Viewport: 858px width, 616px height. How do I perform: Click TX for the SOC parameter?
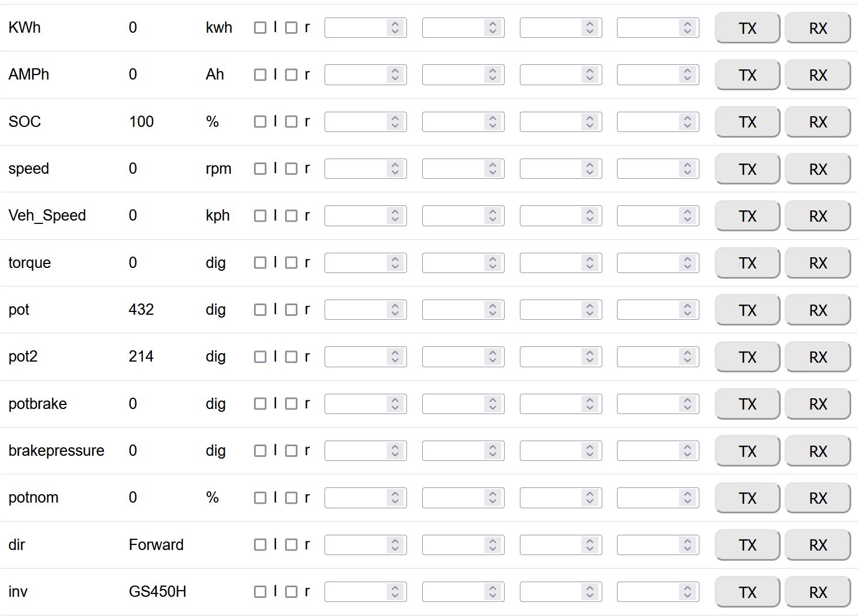(x=747, y=122)
